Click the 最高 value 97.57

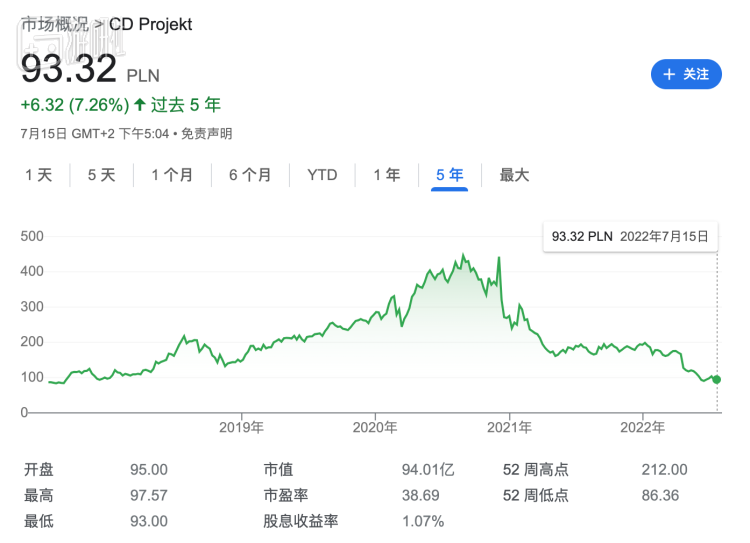tap(149, 496)
